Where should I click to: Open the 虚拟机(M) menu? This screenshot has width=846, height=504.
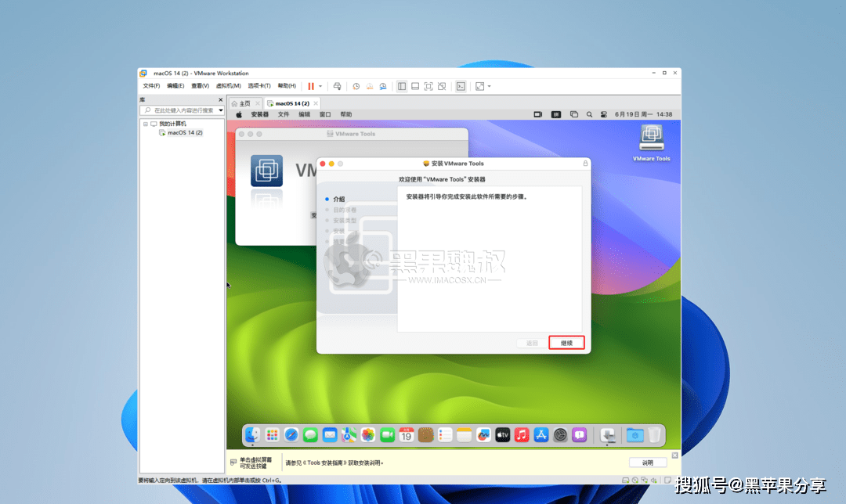point(228,86)
